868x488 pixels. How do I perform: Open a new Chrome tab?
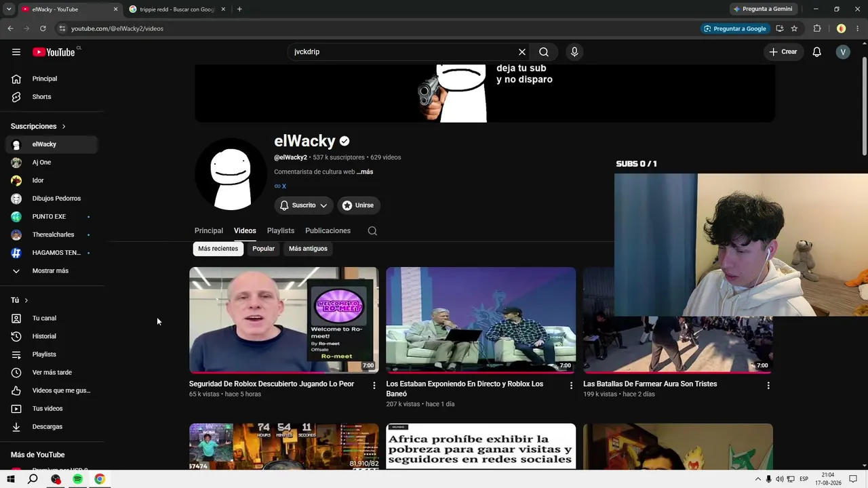coord(239,9)
